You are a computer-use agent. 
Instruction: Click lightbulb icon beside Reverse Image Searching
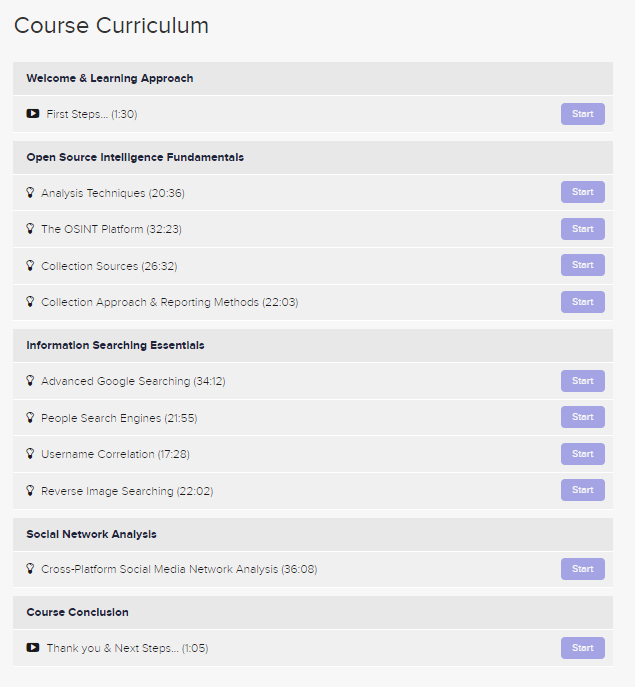30,490
